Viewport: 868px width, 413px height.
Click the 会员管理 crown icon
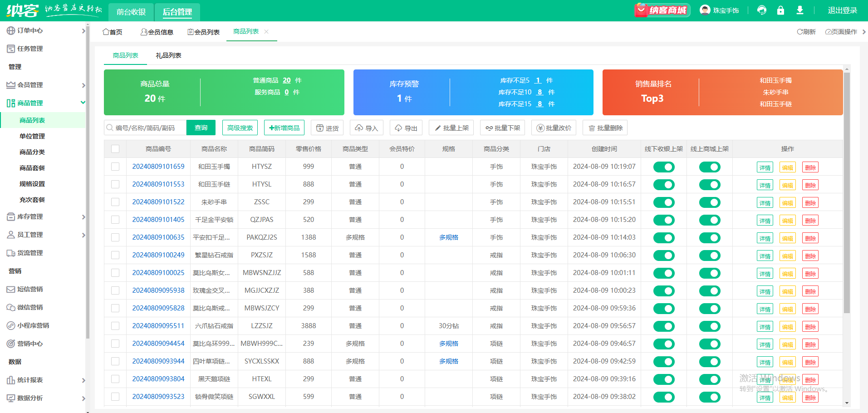[x=11, y=85]
